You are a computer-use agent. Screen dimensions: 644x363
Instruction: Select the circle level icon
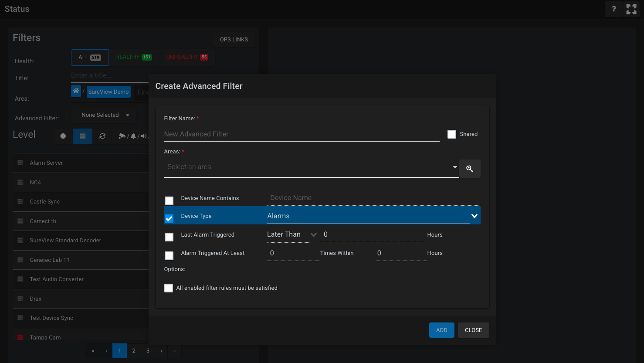(x=63, y=136)
